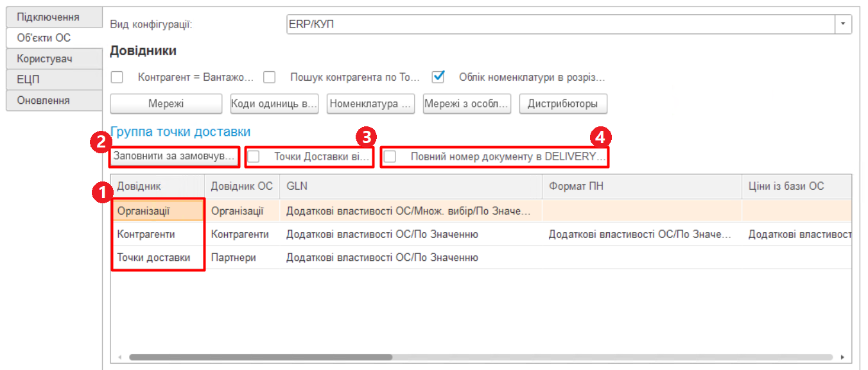Screen dimensions: 868x370
Task: Click the right arrow of horizontal scrollbar
Action: tap(841, 357)
